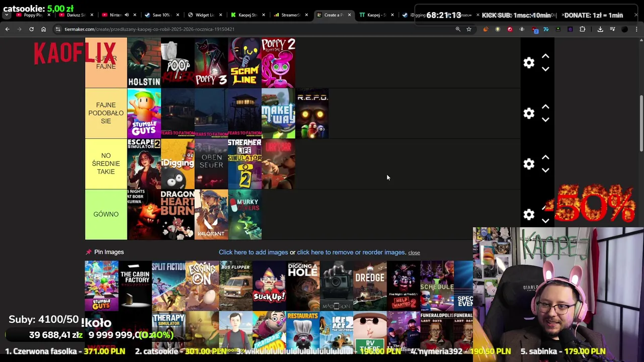Select the Poppy 2 game tile
This screenshot has width=644, height=362.
click(x=278, y=63)
